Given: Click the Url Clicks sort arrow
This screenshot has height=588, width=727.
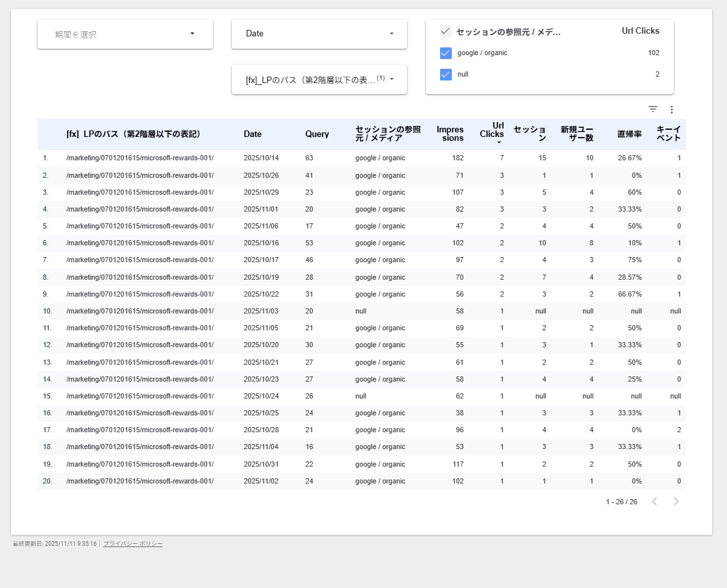Looking at the screenshot, I should [499, 142].
